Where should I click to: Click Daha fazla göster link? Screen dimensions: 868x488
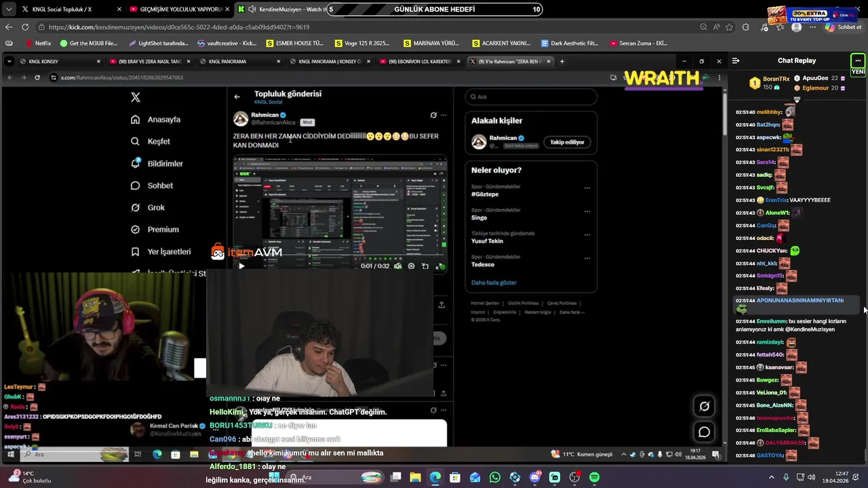(494, 283)
